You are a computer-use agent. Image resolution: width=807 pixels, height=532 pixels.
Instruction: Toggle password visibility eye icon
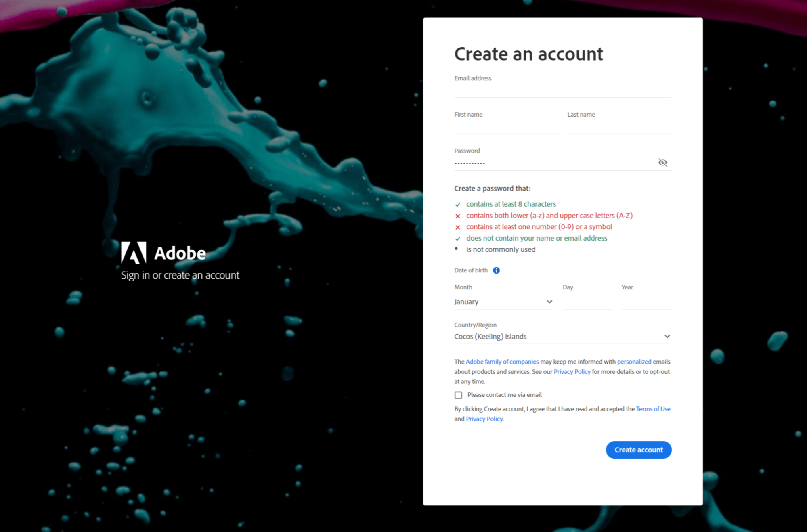click(662, 163)
